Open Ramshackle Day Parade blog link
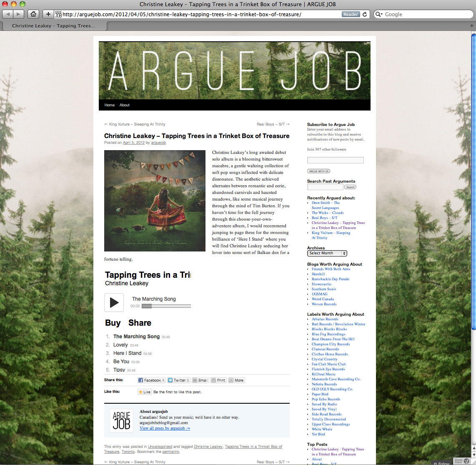This screenshot has height=465, width=476. click(330, 279)
